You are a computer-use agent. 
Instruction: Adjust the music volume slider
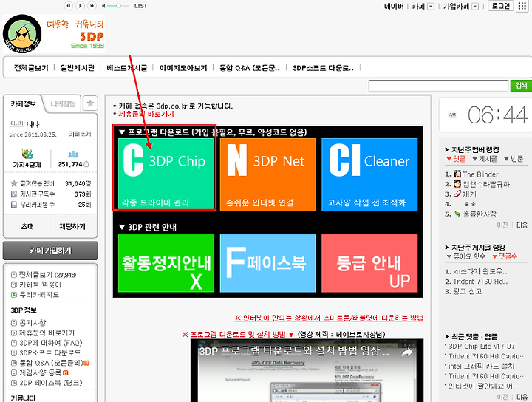[118, 6]
